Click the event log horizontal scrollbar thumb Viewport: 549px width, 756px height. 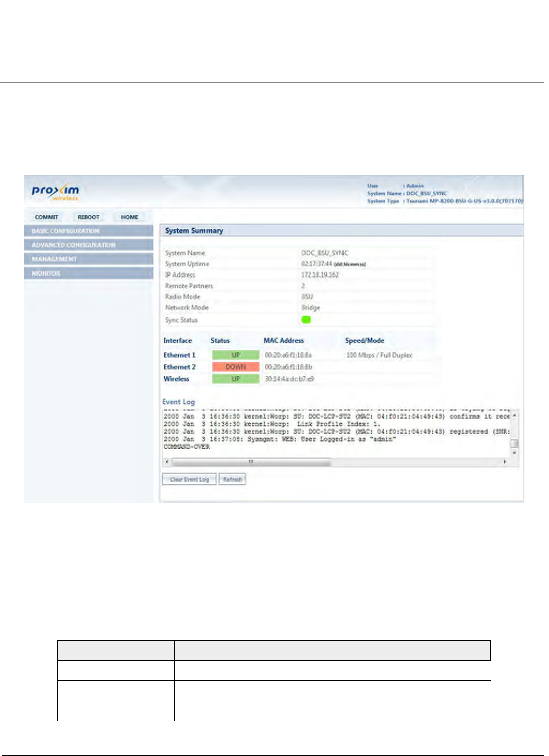tap(251, 462)
